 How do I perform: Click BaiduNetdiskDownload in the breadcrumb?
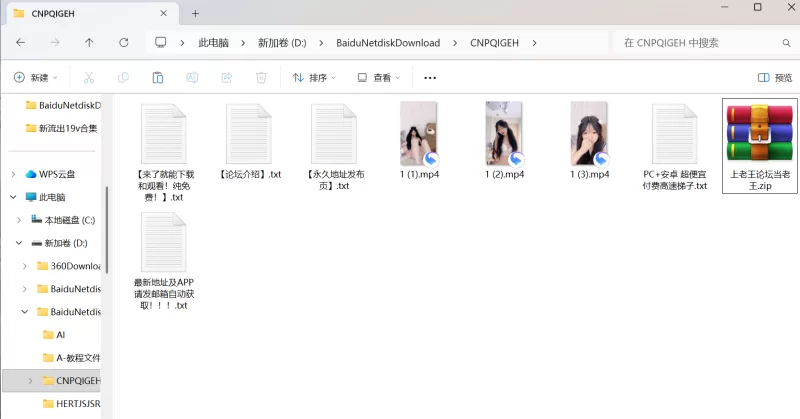[388, 43]
